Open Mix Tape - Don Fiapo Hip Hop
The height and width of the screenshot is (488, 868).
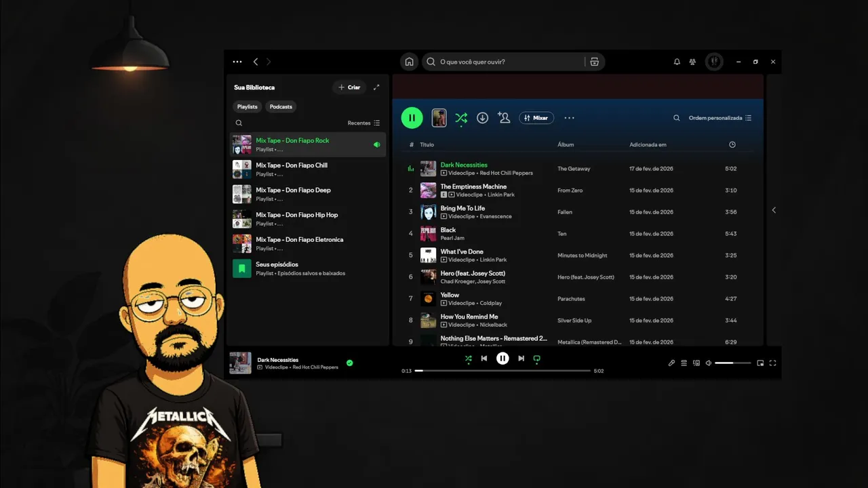pos(307,219)
